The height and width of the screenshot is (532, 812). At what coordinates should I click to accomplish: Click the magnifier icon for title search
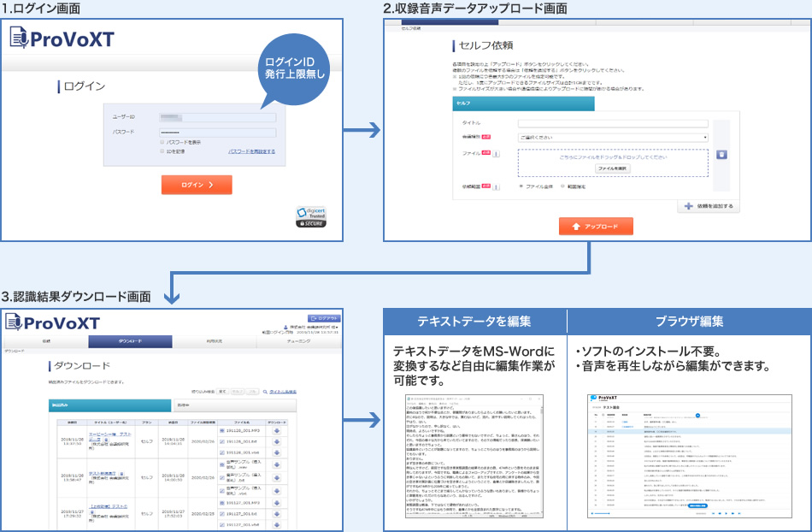point(263,391)
